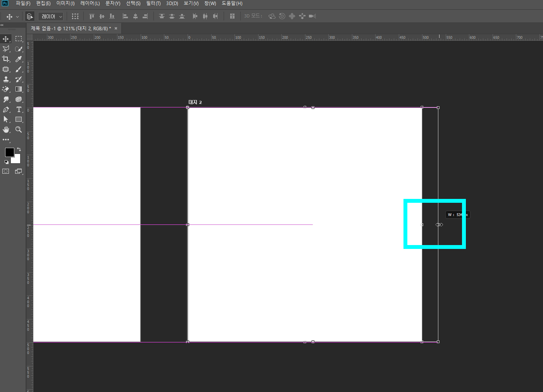The width and height of the screenshot is (543, 392).
Task: Select the Hand tool
Action: click(6, 130)
